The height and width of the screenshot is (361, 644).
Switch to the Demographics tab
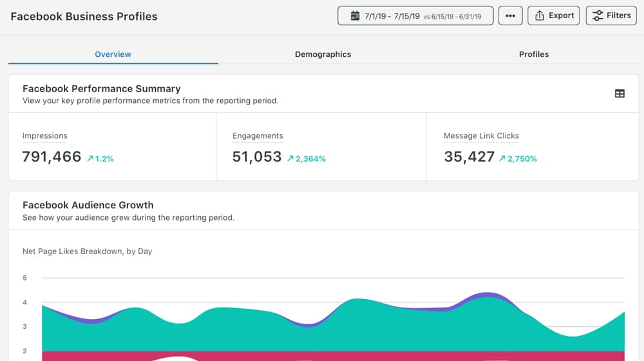tap(323, 54)
